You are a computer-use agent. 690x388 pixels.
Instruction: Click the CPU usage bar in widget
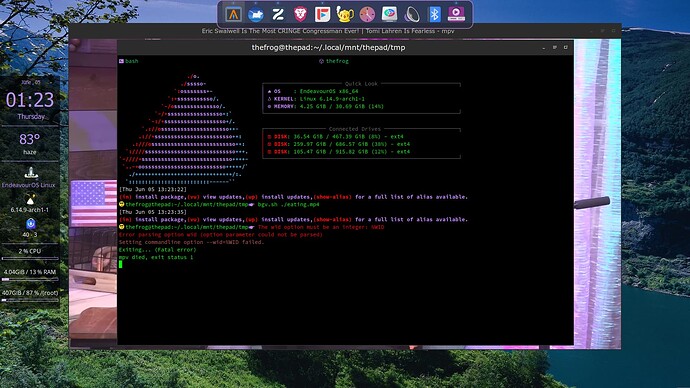point(30,258)
